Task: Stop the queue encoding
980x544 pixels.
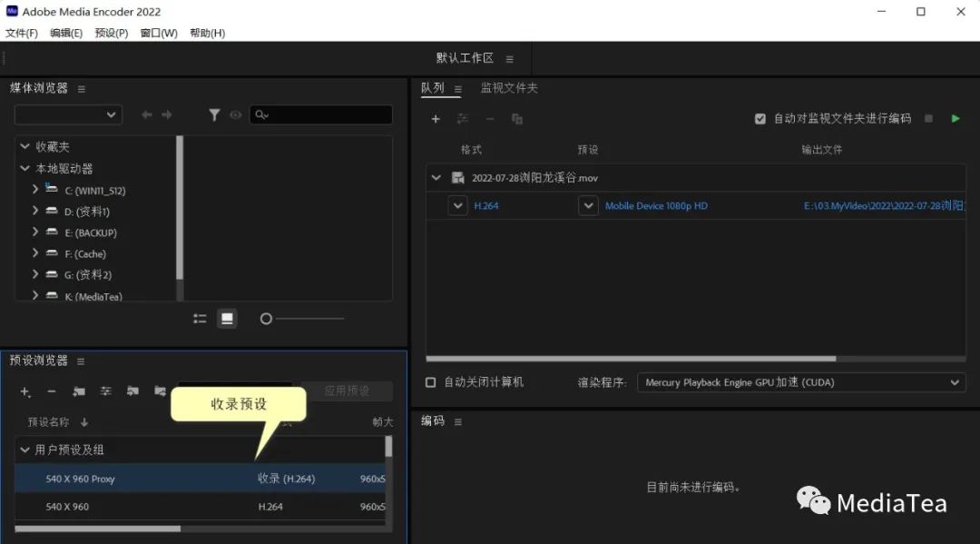Action: (x=929, y=118)
